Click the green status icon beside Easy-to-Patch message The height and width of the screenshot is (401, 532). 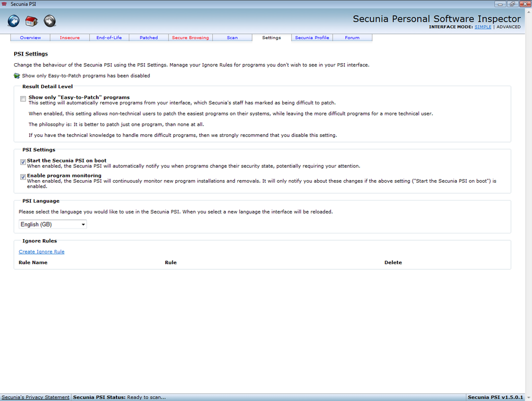17,76
